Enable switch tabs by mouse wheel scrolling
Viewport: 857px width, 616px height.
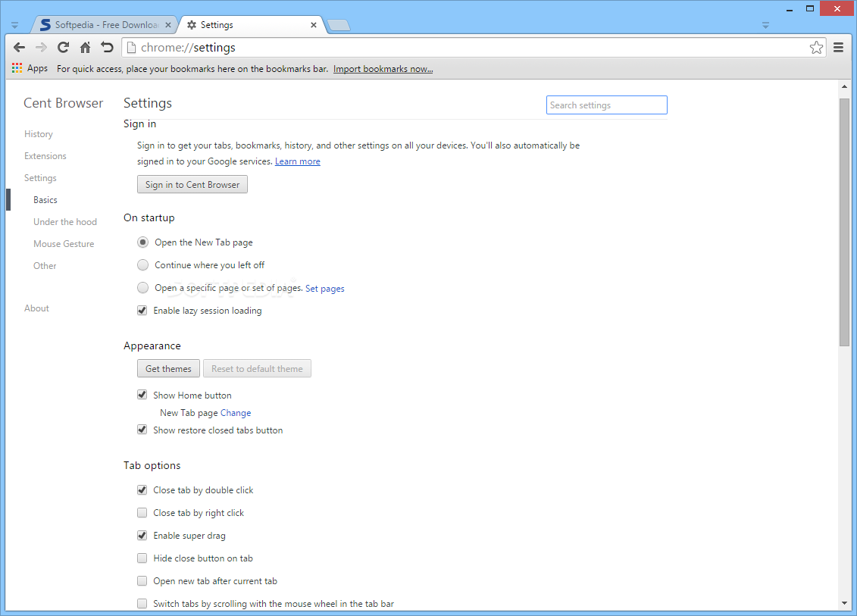tap(142, 603)
